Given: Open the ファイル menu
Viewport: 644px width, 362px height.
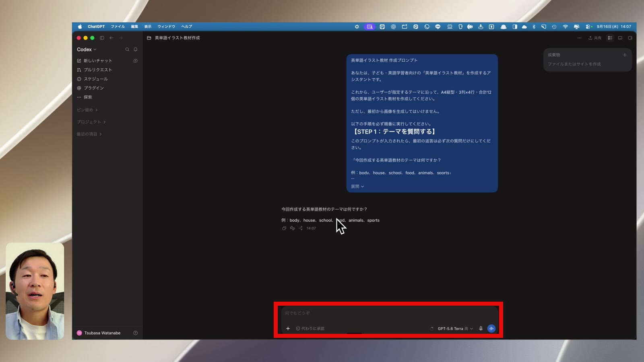Looking at the screenshot, I should click(x=118, y=27).
